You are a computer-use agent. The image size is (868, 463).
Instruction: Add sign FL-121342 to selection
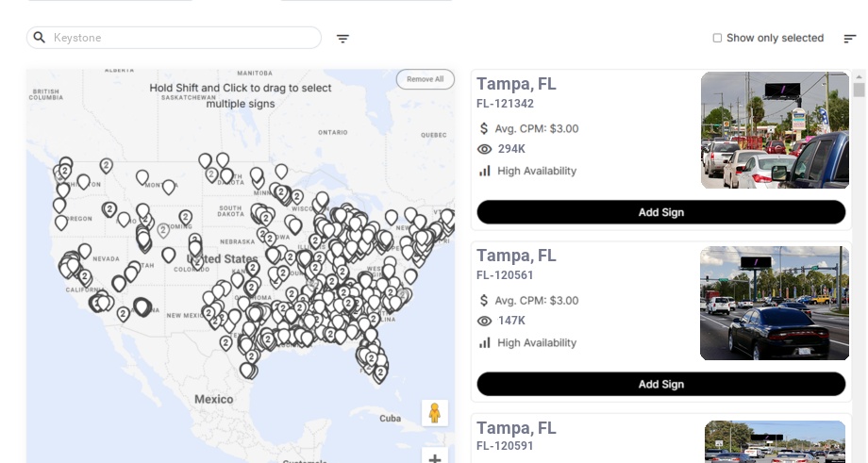[660, 212]
